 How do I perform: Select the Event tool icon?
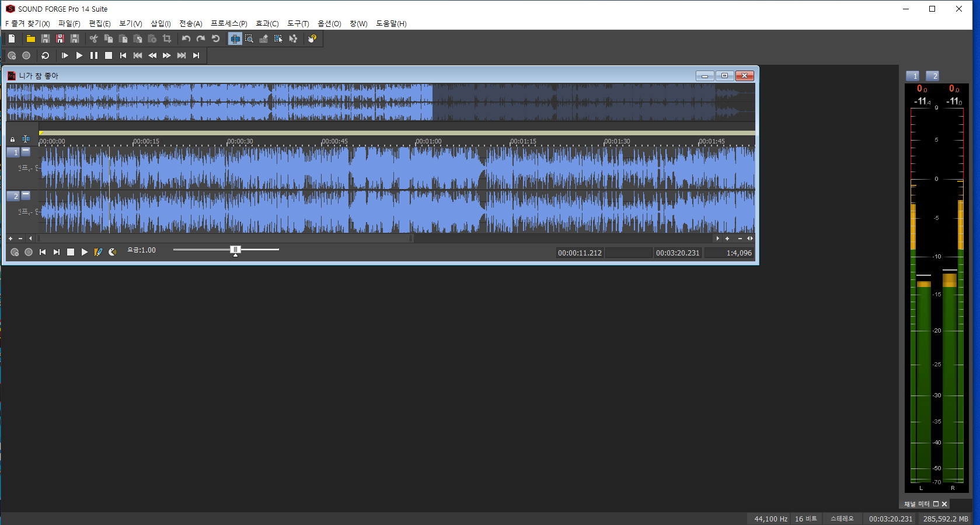click(278, 38)
